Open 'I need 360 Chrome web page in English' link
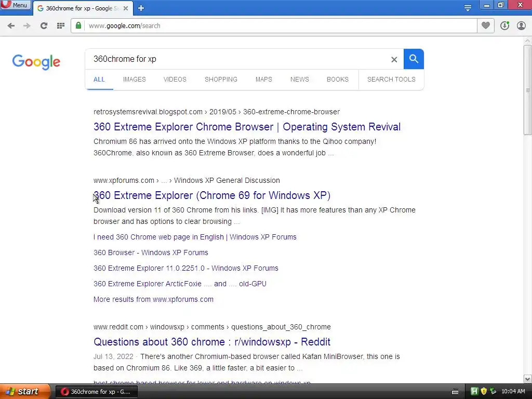Screen dimensions: 532x399 [195, 237]
